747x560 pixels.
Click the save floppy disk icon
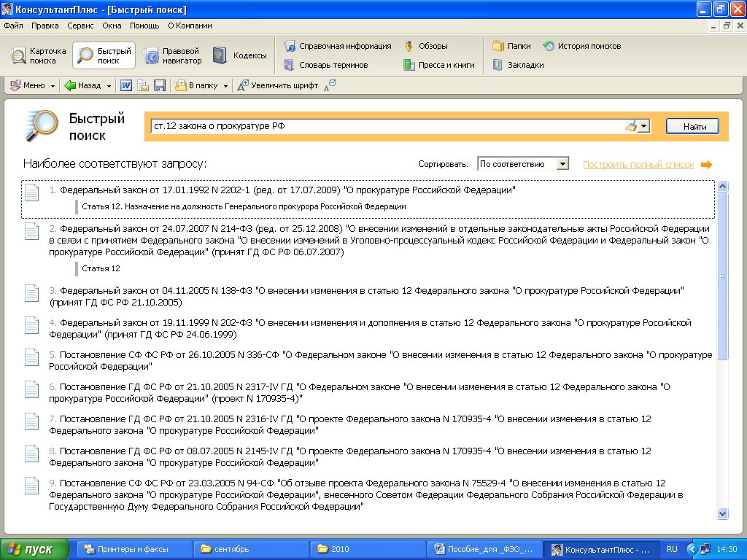pos(160,85)
